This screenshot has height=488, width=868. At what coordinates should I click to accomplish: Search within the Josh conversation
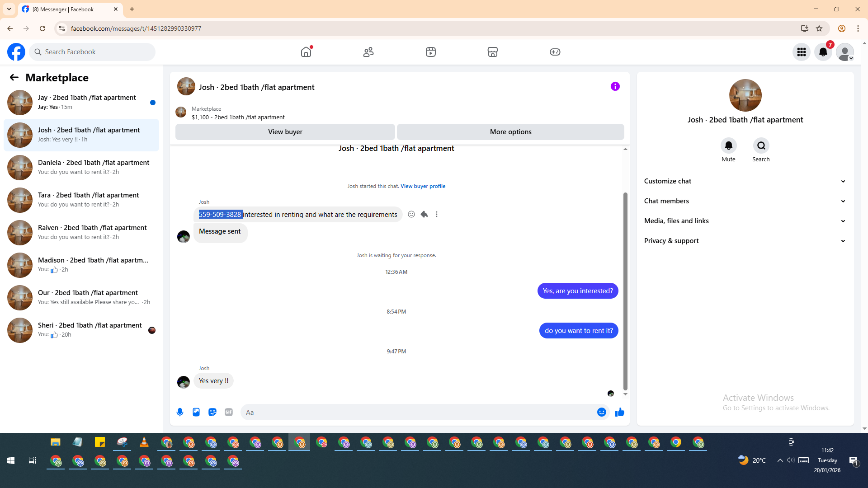click(761, 145)
